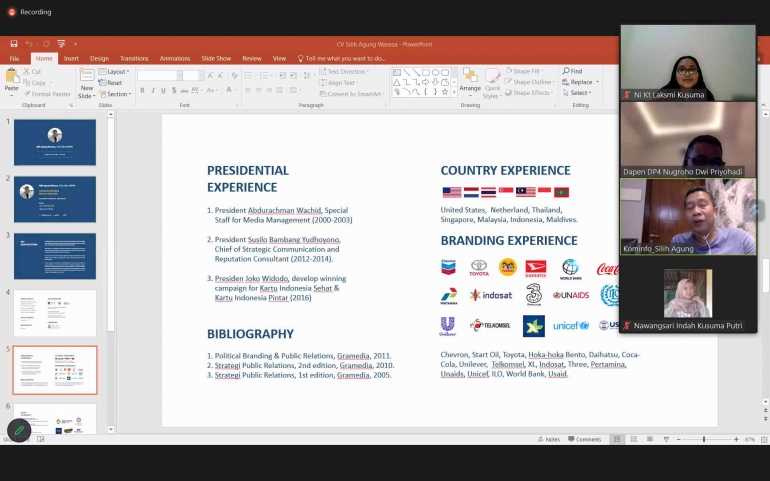The width and height of the screenshot is (770, 481).
Task: Select the star shape in shapes gallery
Action: [x=444, y=92]
